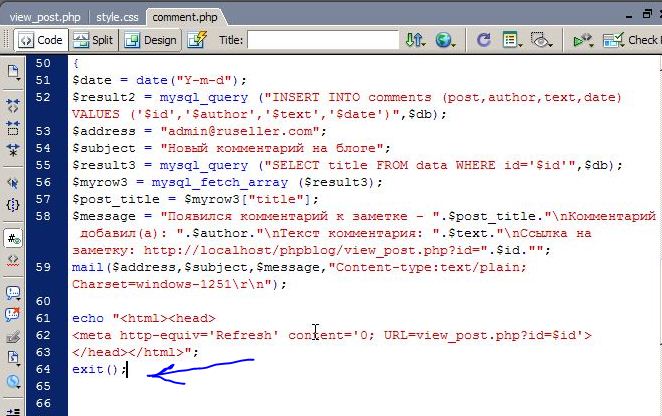Open Preview in Browser globe menu
Image resolution: width=662 pixels, height=416 pixels.
click(445, 40)
